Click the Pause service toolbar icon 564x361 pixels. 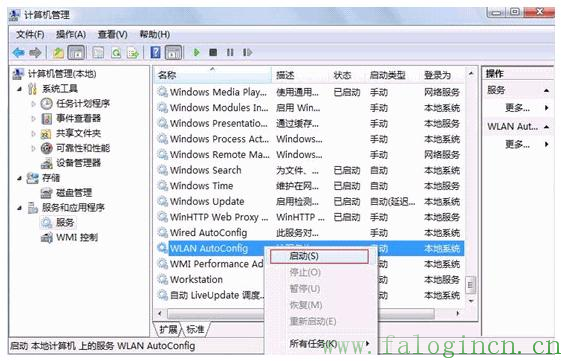(230, 52)
